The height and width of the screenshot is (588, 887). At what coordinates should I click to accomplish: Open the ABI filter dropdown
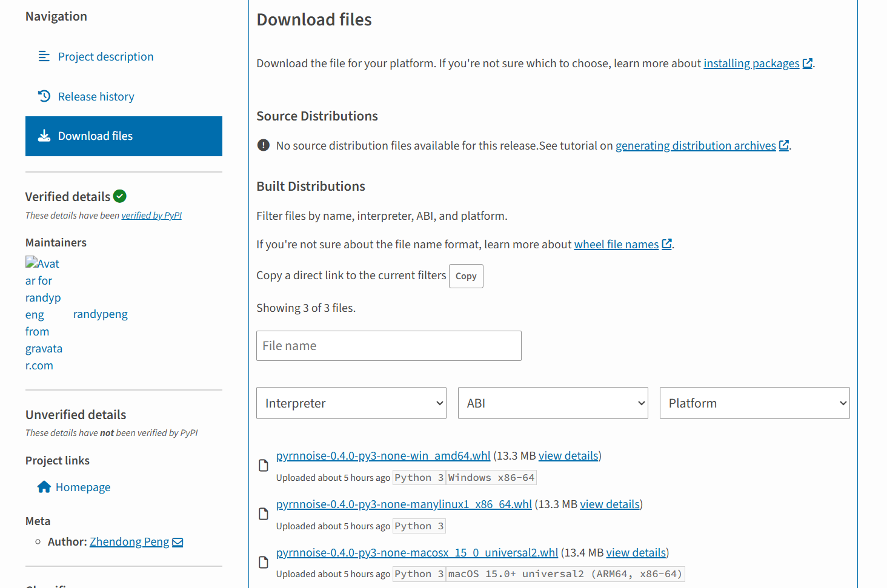[553, 403]
